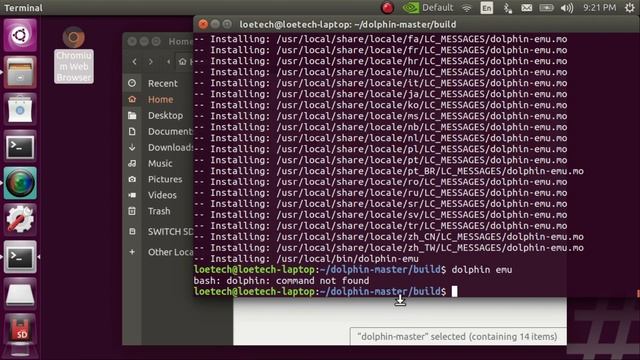The height and width of the screenshot is (360, 640).
Task: Click the red recording indicator in the top bar
Action: point(387,7)
